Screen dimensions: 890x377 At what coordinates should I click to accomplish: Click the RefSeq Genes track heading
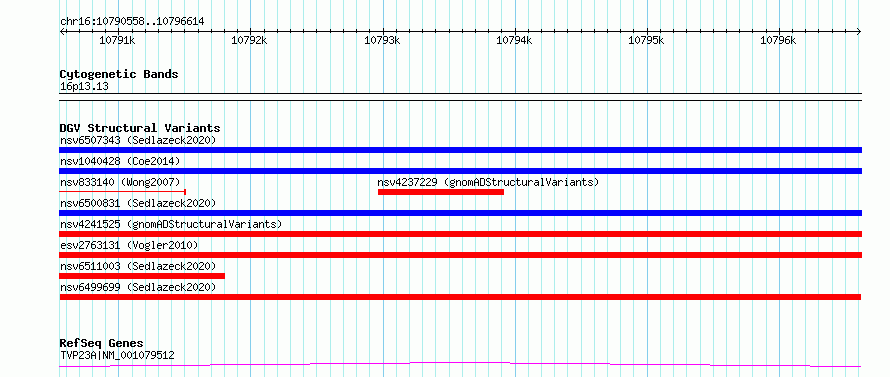point(102,343)
